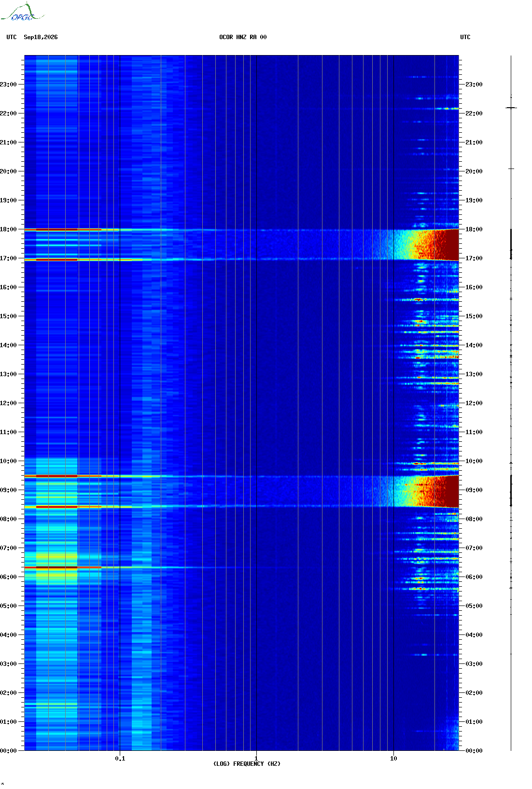The image size is (532, 789).
Task: Click the 12:00 tick on left time axis
Action: pos(8,403)
